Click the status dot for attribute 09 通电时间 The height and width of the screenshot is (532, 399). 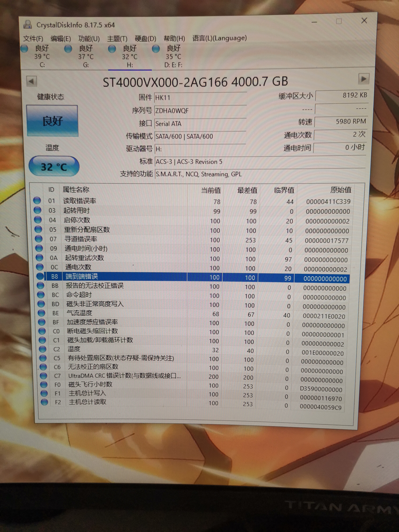[39, 248]
